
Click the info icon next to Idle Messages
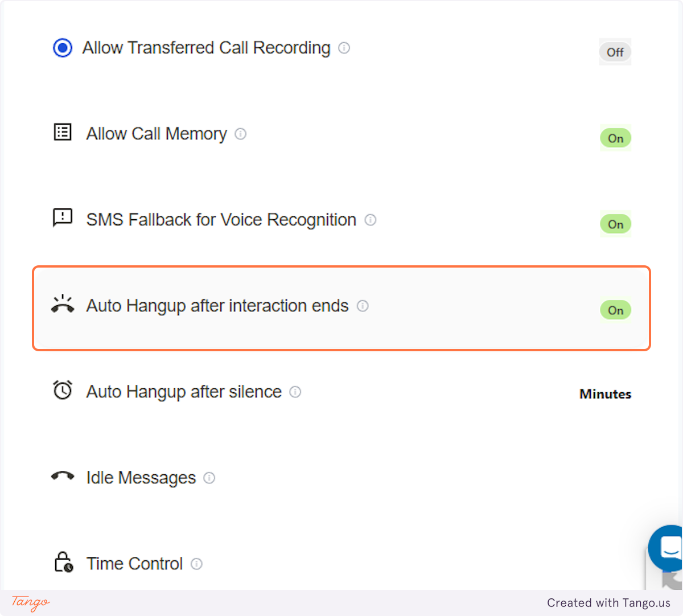tap(209, 478)
